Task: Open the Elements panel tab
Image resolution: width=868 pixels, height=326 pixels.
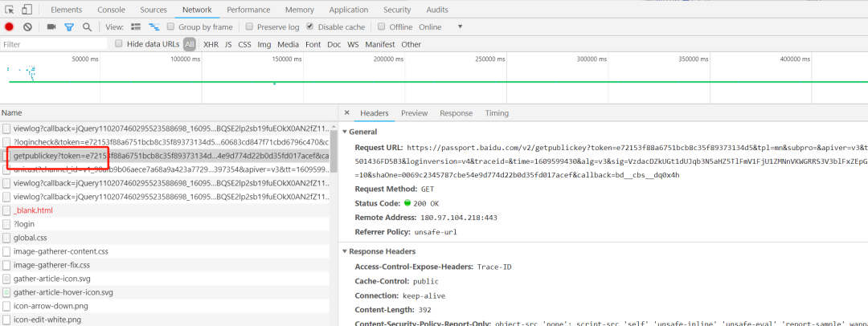Action: 67,10
